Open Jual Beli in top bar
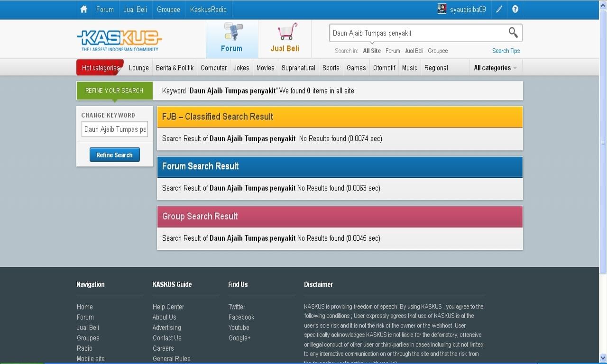Screen dimensions: 607x364 tap(135, 9)
